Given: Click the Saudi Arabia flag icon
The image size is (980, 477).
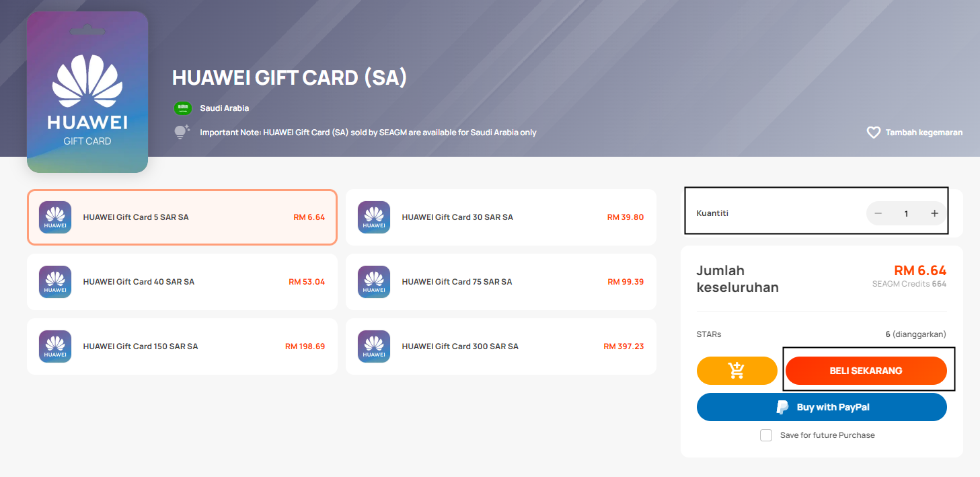Looking at the screenshot, I should (x=183, y=108).
